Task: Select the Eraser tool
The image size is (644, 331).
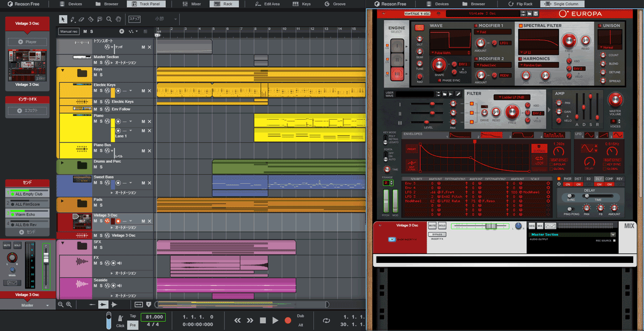Action: (82, 19)
